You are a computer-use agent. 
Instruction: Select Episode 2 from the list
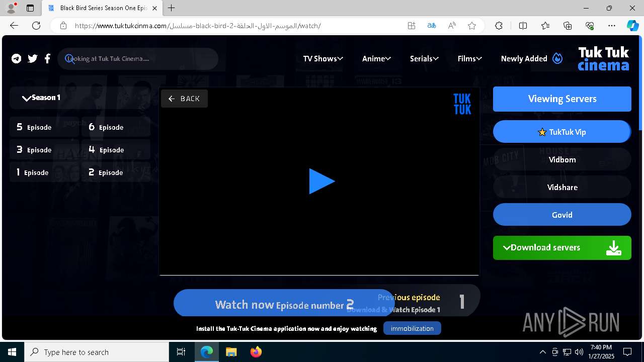coord(116,172)
